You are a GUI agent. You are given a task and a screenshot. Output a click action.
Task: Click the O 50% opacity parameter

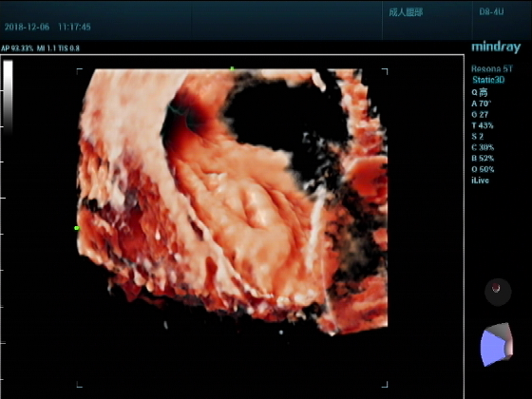[x=483, y=169]
